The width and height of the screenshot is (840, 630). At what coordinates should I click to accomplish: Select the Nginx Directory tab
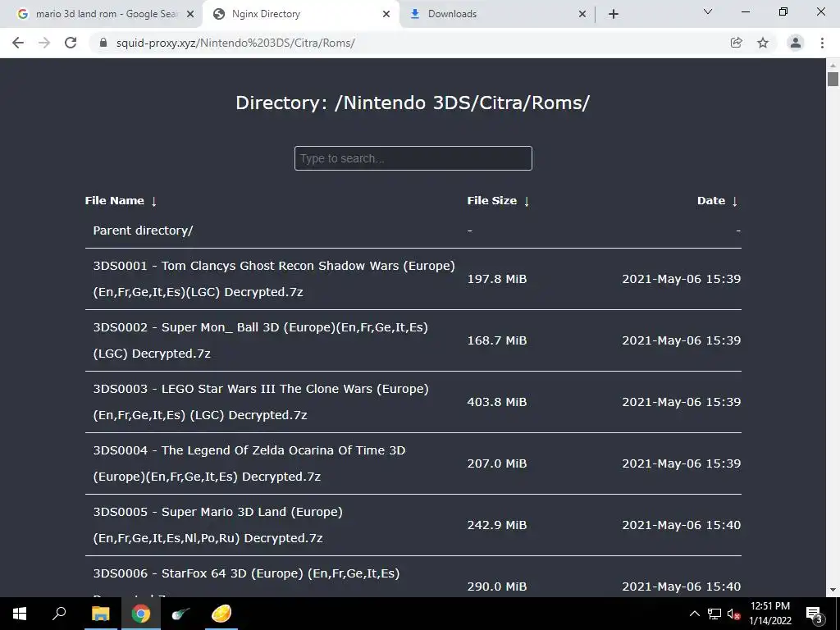(x=300, y=15)
